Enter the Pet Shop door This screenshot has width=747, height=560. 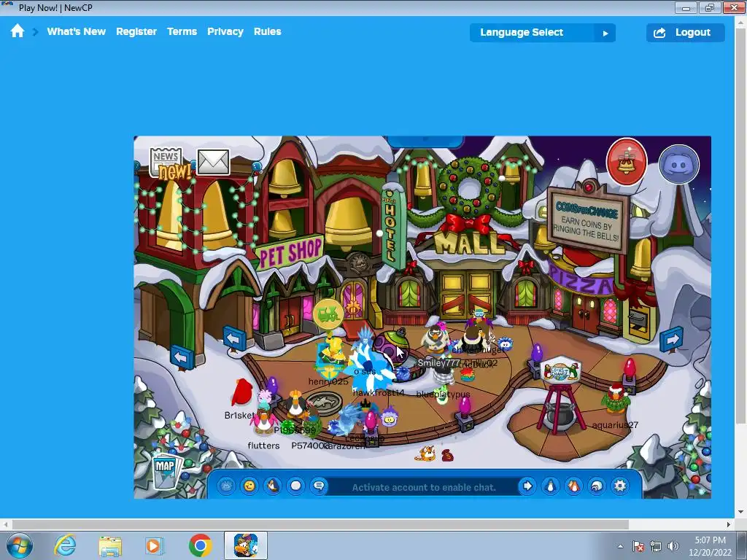[290, 316]
